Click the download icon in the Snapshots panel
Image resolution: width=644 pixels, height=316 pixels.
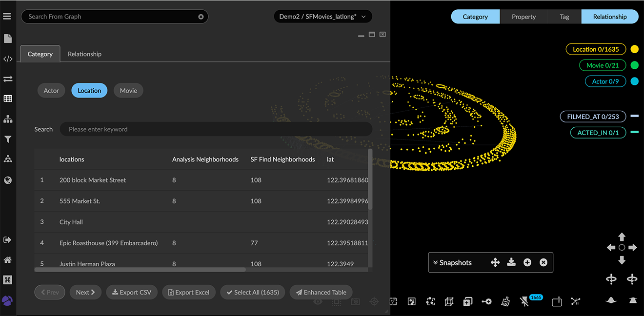[x=511, y=262]
